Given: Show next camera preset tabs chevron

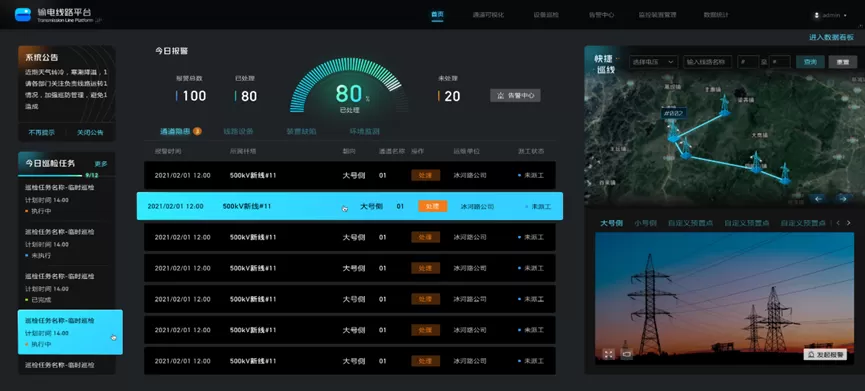Looking at the screenshot, I should [848, 223].
